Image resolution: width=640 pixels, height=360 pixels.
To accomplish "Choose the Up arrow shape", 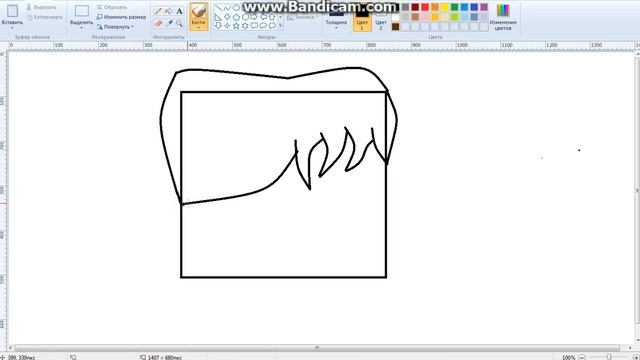I will 272,17.
